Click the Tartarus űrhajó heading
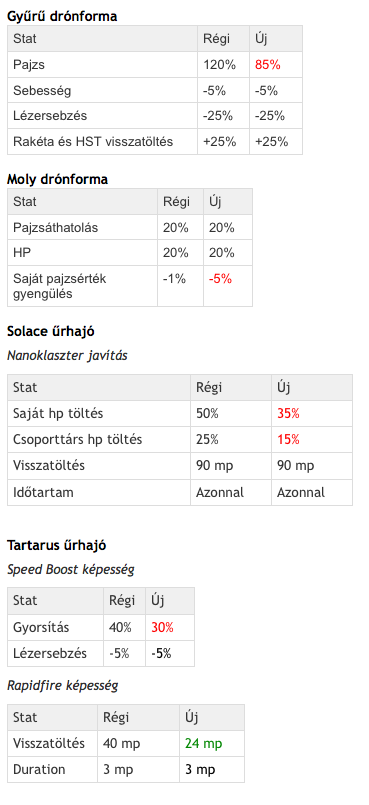 57,545
